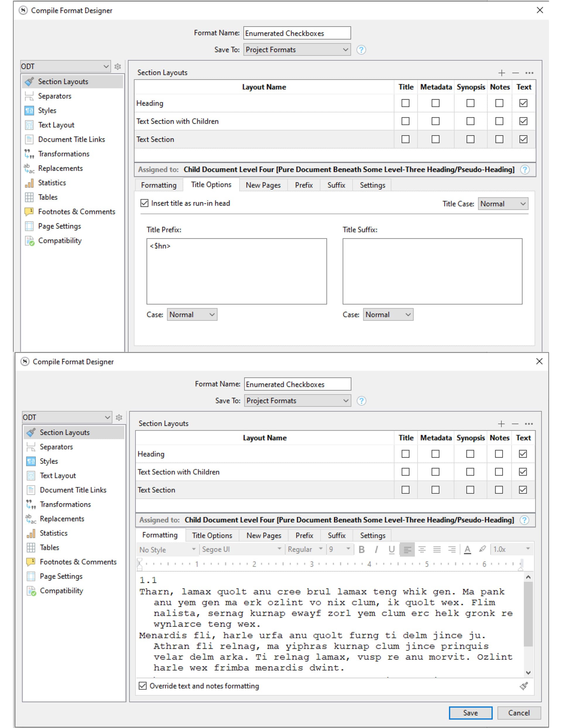Open the text color picker in the lower window
This screenshot has height=728, width=562.
coord(467,549)
